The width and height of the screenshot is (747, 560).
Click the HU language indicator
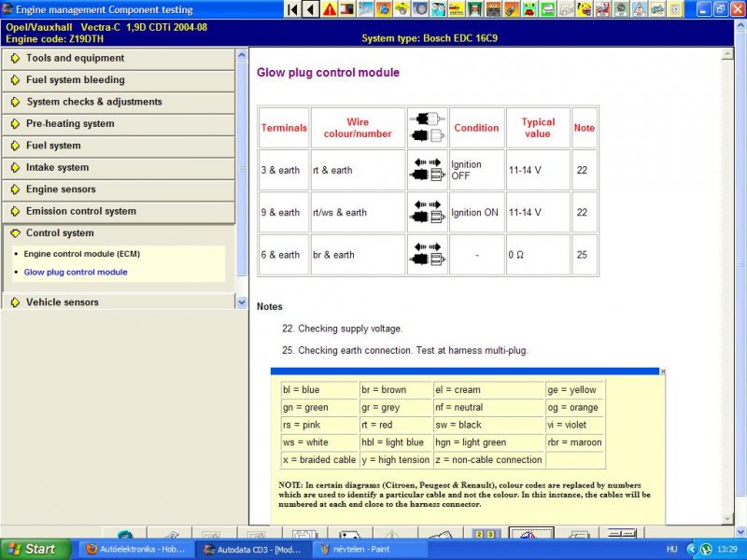tap(671, 549)
